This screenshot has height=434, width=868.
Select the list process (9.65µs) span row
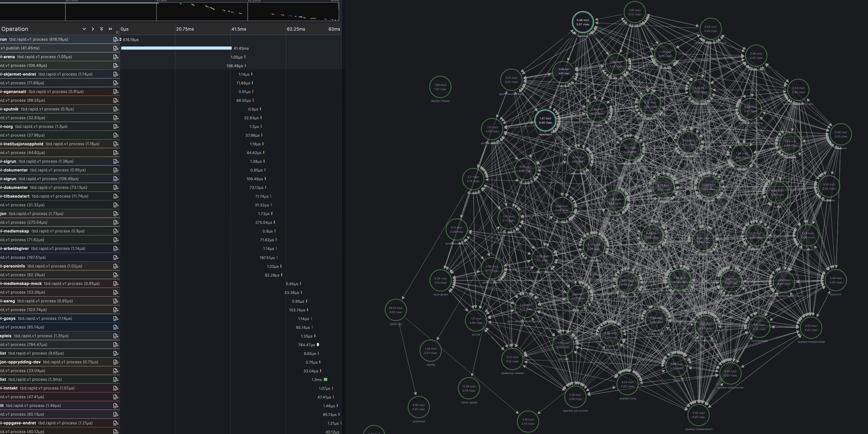60,353
